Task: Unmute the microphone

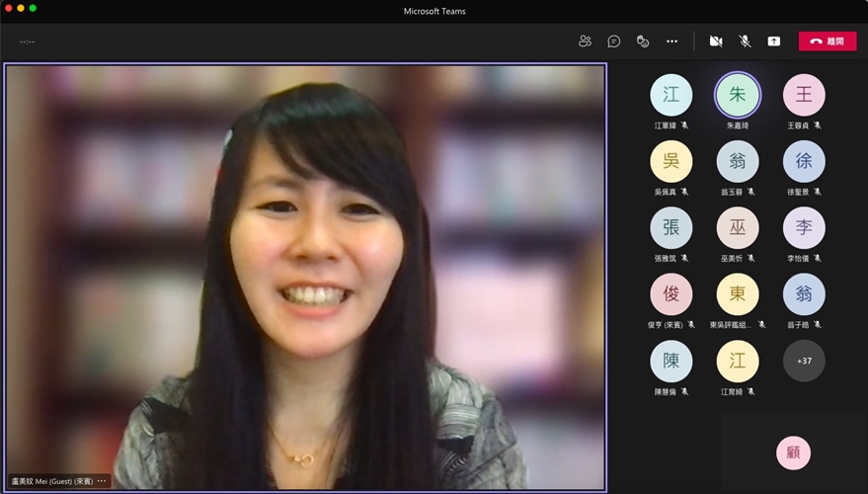Action: coord(745,41)
